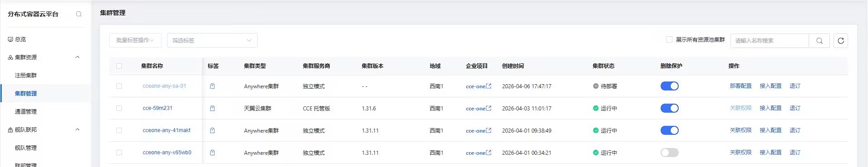The image size is (868, 167).
Task: Click the 集群状态 column header
Action: click(x=604, y=66)
